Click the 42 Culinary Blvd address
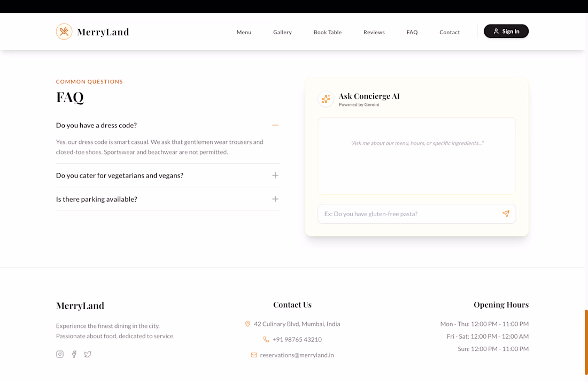The width and height of the screenshot is (588, 382). tap(297, 324)
